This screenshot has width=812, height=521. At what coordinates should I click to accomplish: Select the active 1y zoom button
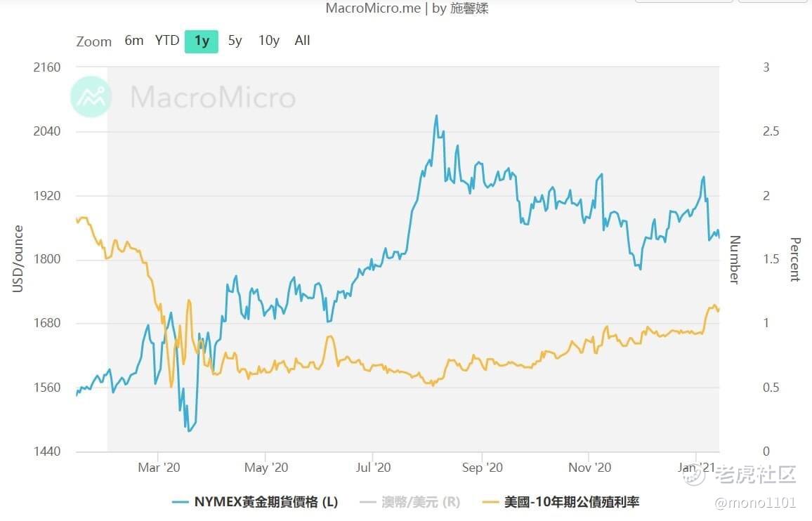click(x=202, y=41)
